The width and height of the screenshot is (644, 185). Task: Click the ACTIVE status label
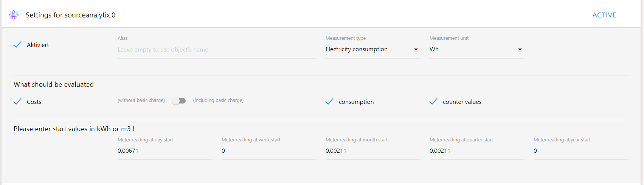point(604,15)
